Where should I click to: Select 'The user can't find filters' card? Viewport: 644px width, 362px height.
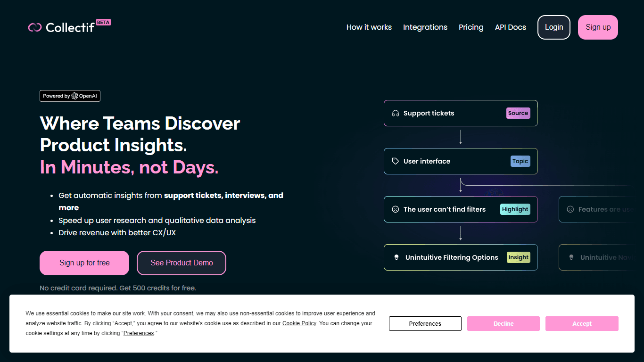pos(461,209)
